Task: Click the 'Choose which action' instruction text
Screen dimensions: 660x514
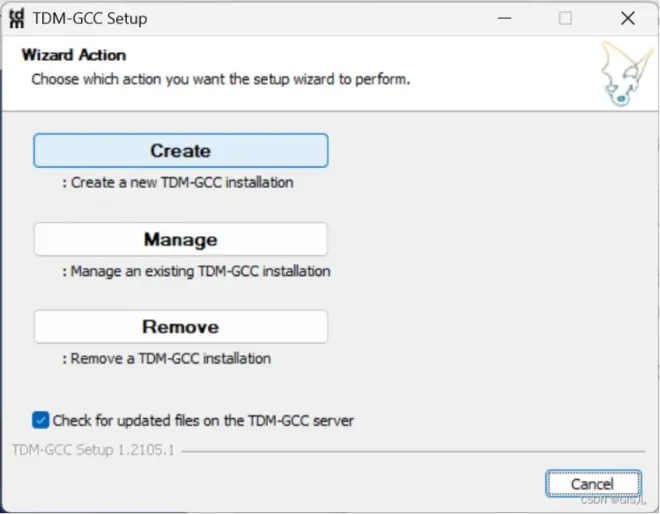Action: (221, 79)
